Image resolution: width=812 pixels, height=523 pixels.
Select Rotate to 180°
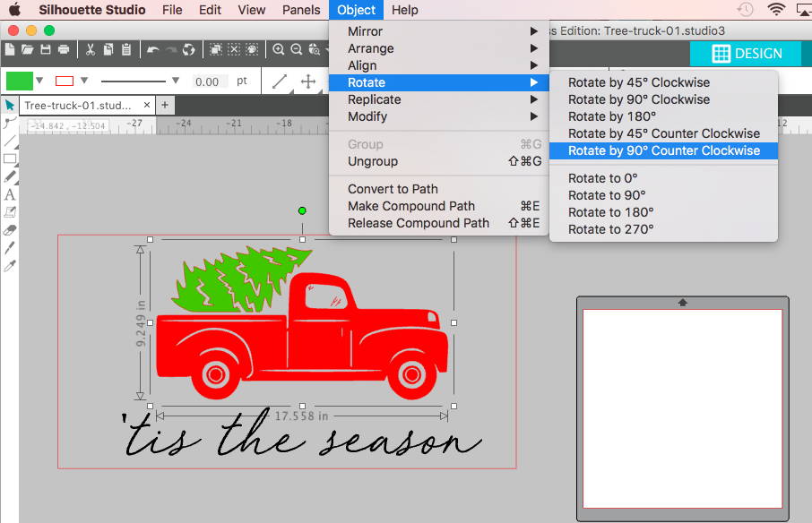click(x=663, y=212)
